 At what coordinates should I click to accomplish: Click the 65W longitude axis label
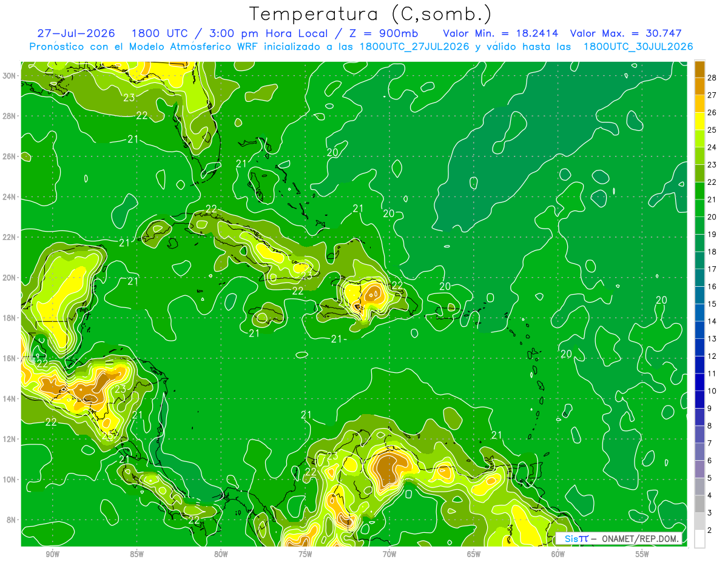(x=474, y=554)
